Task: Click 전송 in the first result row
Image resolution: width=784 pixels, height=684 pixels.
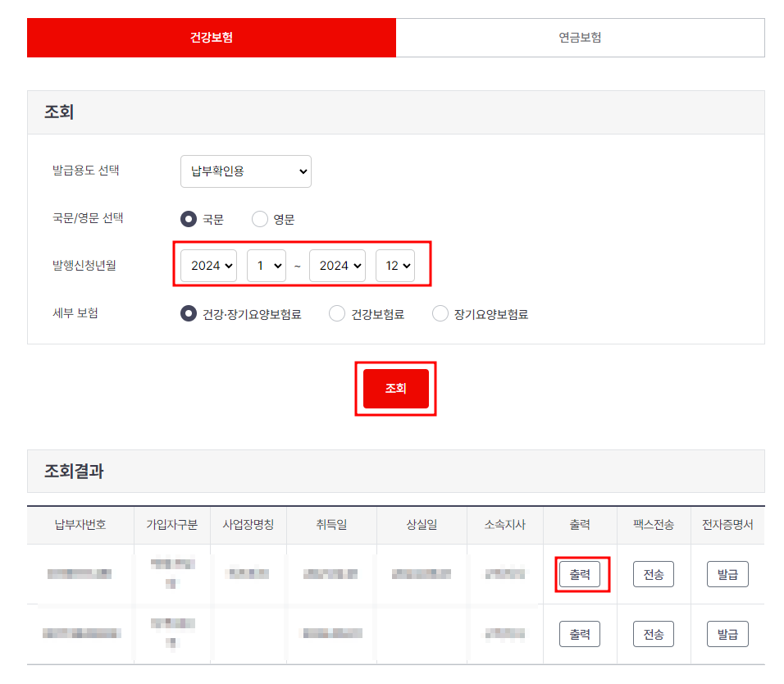Action: click(x=652, y=574)
